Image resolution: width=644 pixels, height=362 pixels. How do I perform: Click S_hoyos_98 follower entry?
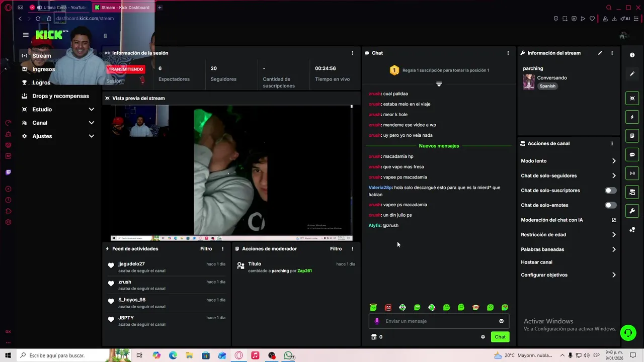167,303
